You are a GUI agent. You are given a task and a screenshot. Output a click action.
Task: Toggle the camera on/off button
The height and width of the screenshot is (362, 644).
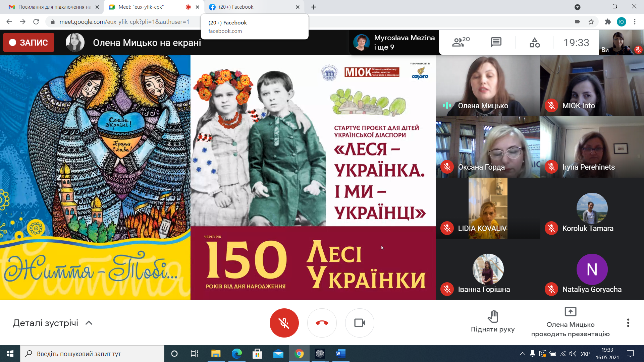click(x=360, y=323)
